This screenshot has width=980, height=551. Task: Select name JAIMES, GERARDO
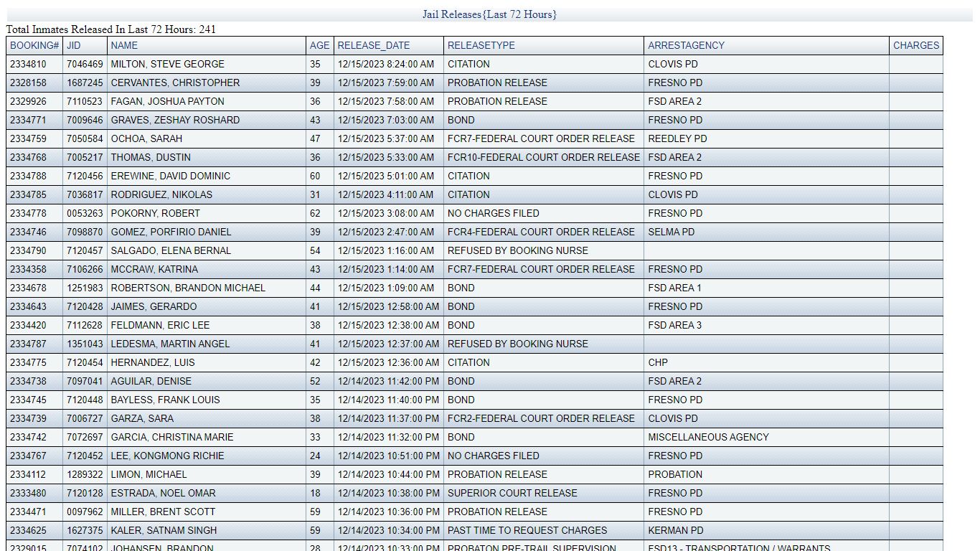pos(154,306)
